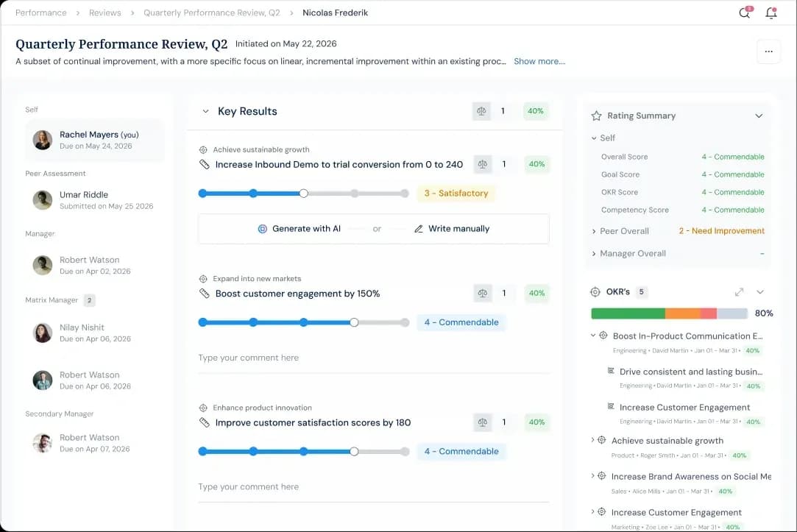Viewport: 797px width, 532px height.
Task: Click the 40% badge in Key Results header
Action: coord(535,111)
